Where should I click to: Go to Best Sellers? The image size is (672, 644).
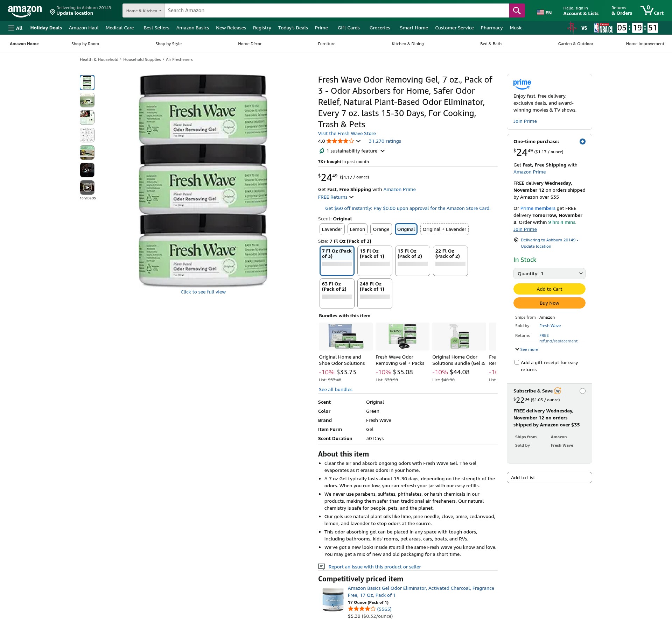pyautogui.click(x=156, y=28)
